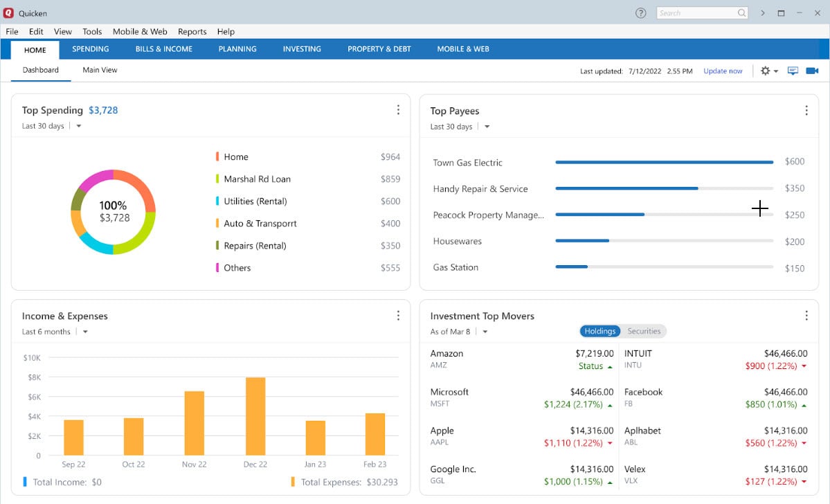830x504 pixels.
Task: Open the Help question mark icon
Action: tap(640, 13)
